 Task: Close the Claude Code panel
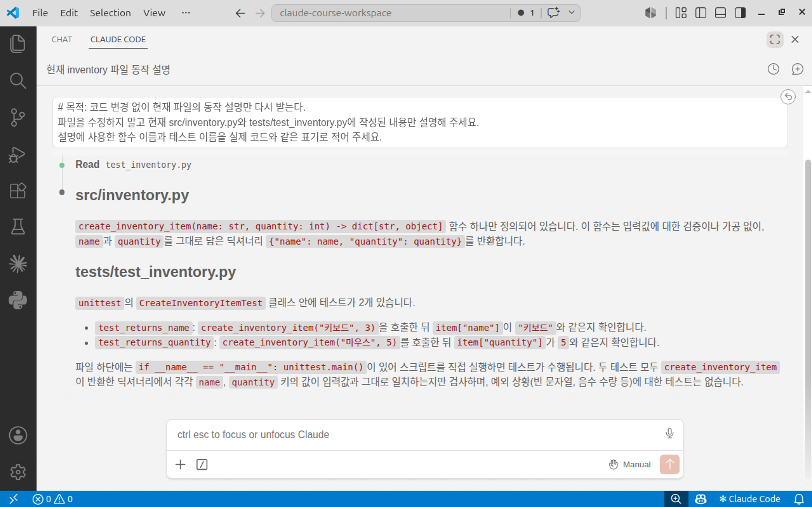pos(795,39)
